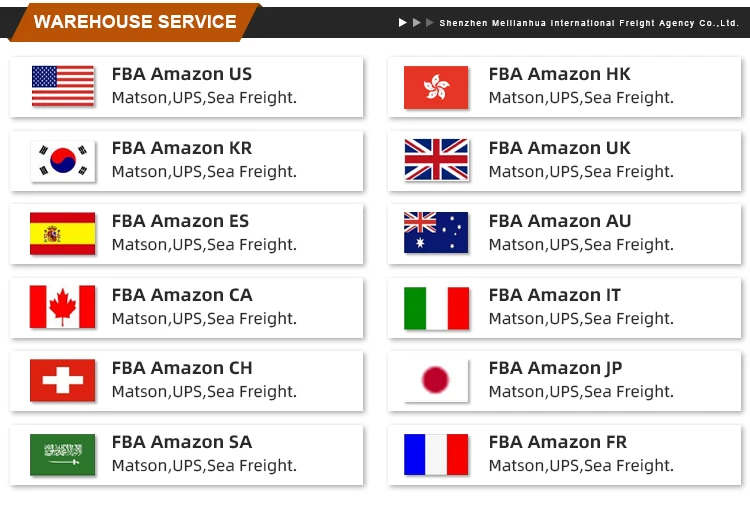Click the United Kingdom flag icon
Image resolution: width=750 pixels, height=510 pixels.
point(436,160)
